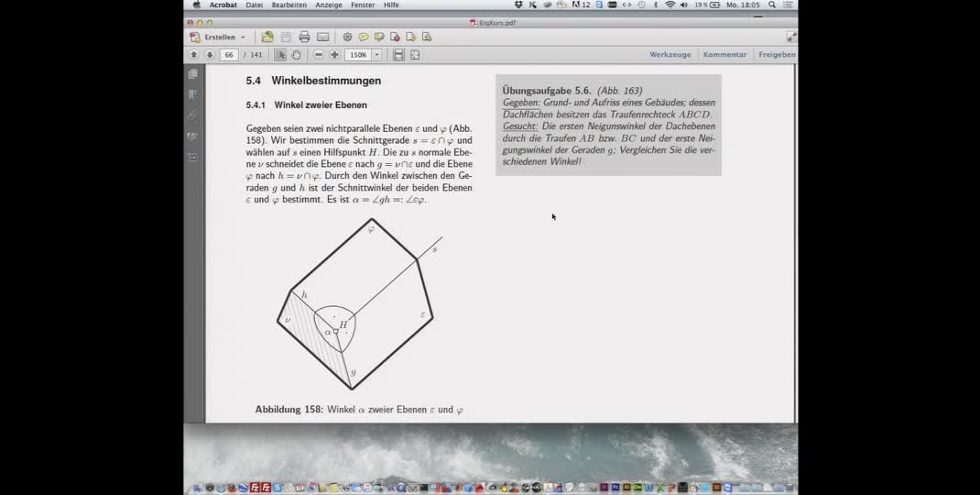Go to previous page with up arrow
Viewport: 980px width, 495px height.
pos(194,55)
